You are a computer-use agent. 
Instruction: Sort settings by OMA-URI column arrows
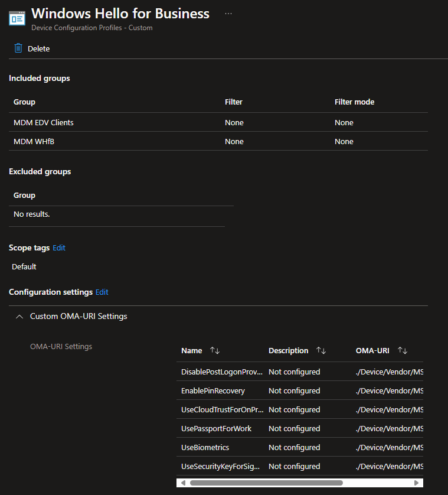pos(403,351)
